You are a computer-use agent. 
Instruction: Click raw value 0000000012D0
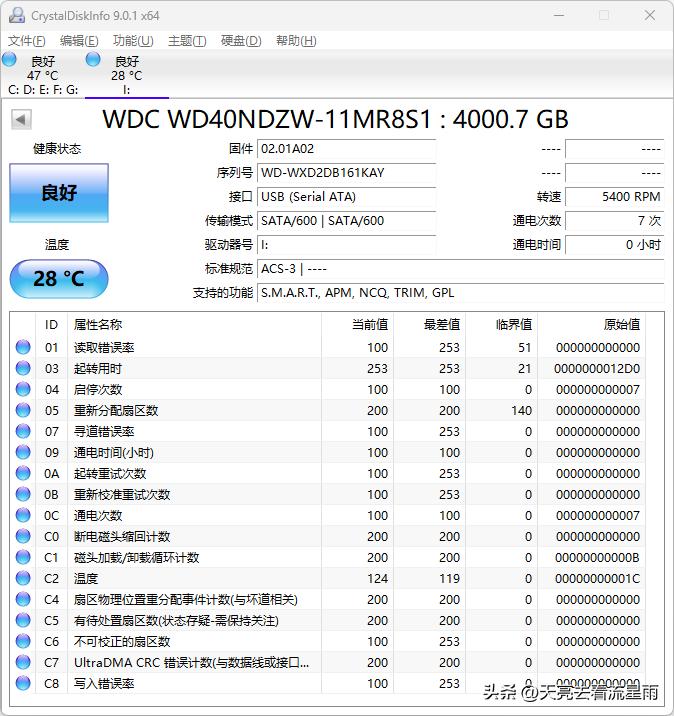pos(597,369)
